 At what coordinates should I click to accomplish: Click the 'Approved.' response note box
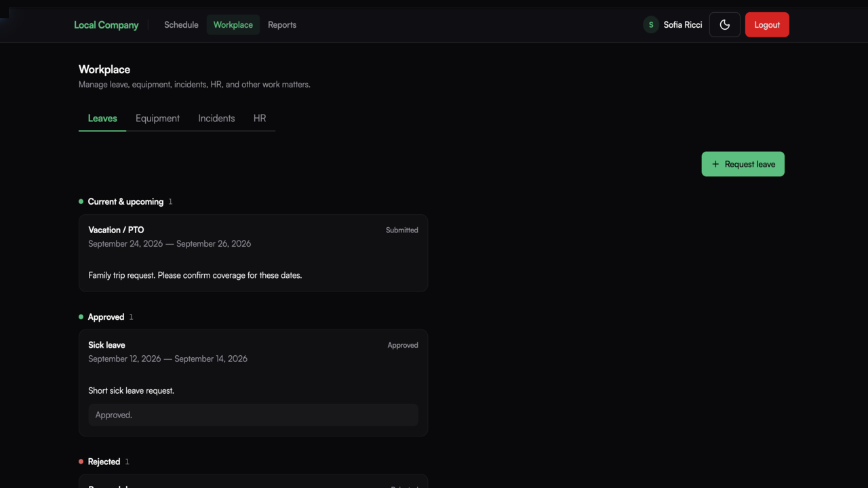(x=253, y=415)
